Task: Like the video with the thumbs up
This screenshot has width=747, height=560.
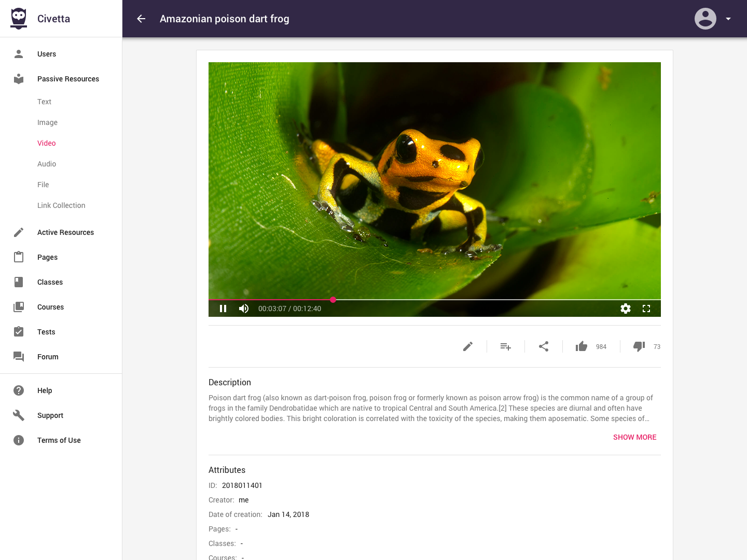Action: (582, 346)
